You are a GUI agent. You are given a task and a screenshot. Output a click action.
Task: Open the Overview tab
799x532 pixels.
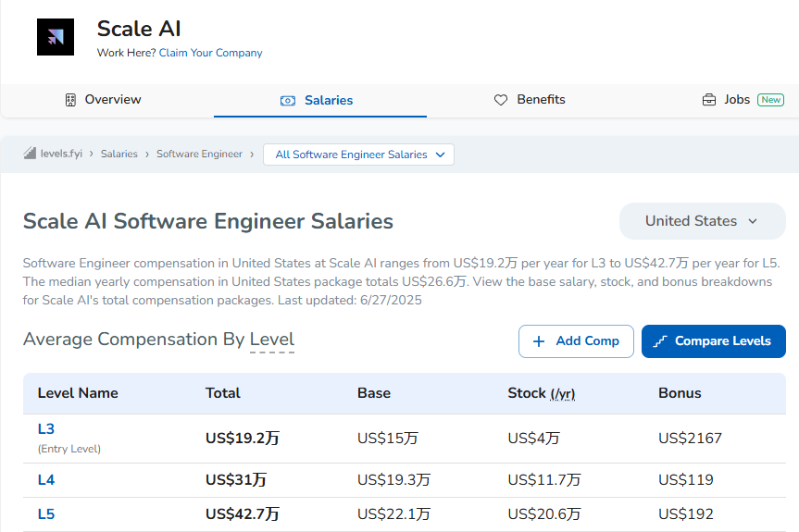pos(104,100)
